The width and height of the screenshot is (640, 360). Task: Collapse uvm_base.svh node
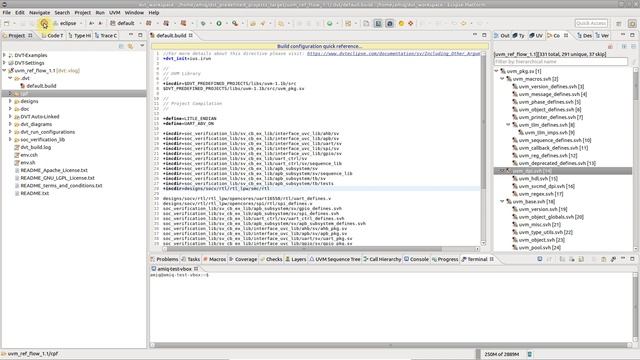point(502,202)
